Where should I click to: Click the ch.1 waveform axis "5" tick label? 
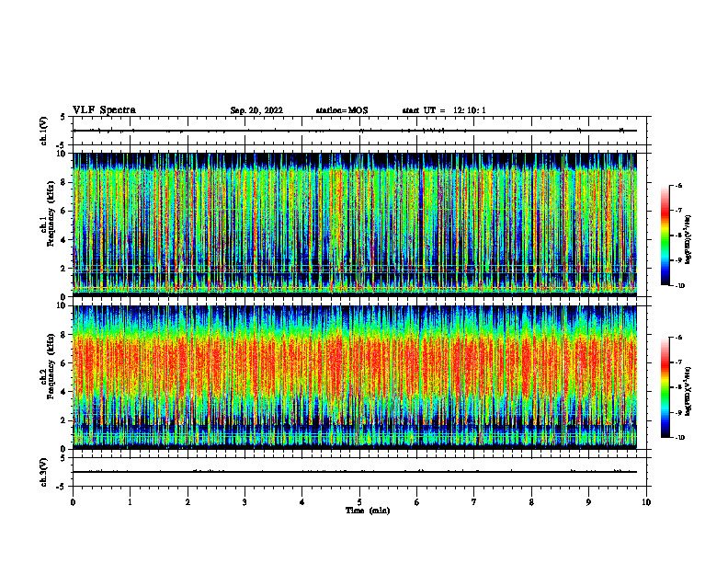(63, 118)
